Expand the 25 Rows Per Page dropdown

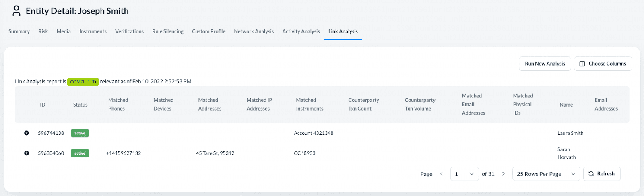point(546,174)
